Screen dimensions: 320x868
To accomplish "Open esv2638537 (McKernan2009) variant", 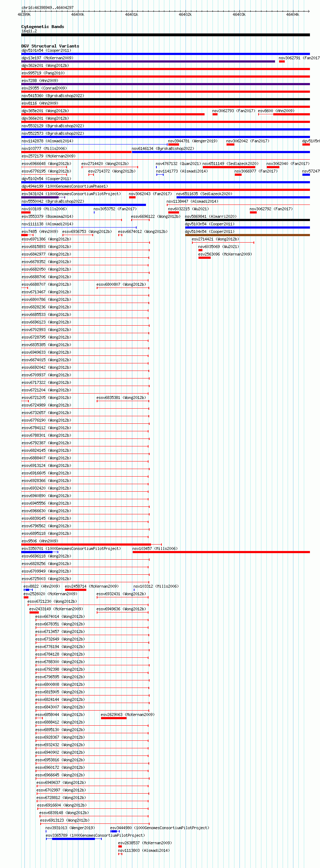I will click(120, 846).
